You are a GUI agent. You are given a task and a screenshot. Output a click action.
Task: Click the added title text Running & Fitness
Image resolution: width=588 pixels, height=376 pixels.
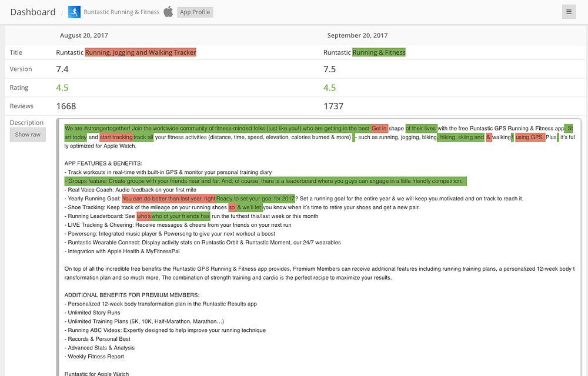[379, 52]
